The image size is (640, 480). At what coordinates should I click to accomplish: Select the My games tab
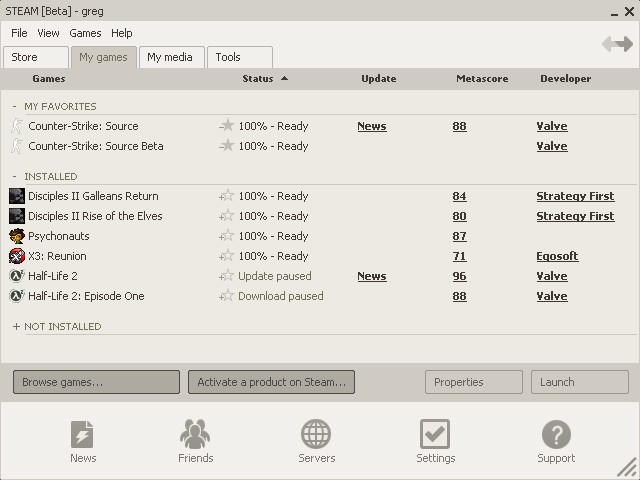point(104,57)
